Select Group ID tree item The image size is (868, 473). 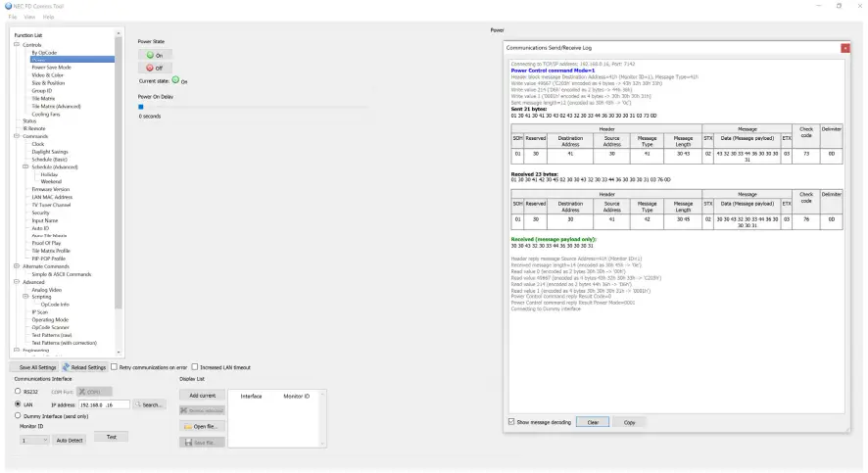[41, 91]
